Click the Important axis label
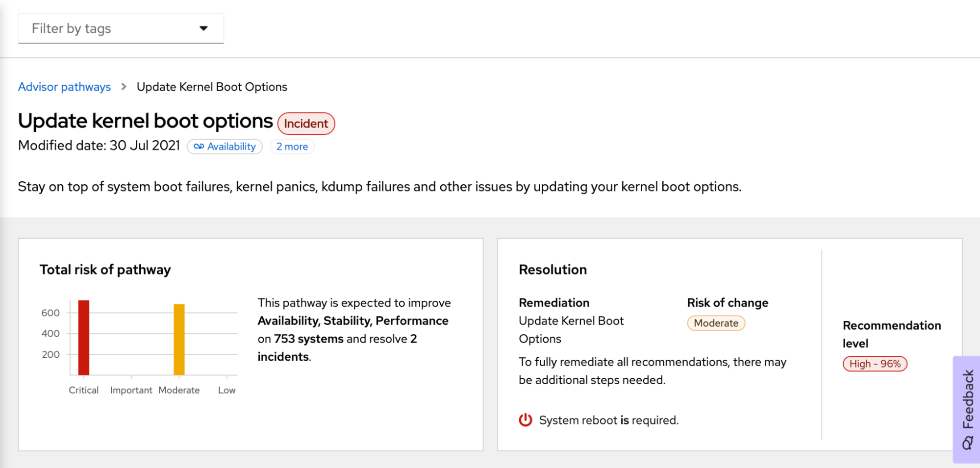Screen dimensions: 980x468 [131, 390]
